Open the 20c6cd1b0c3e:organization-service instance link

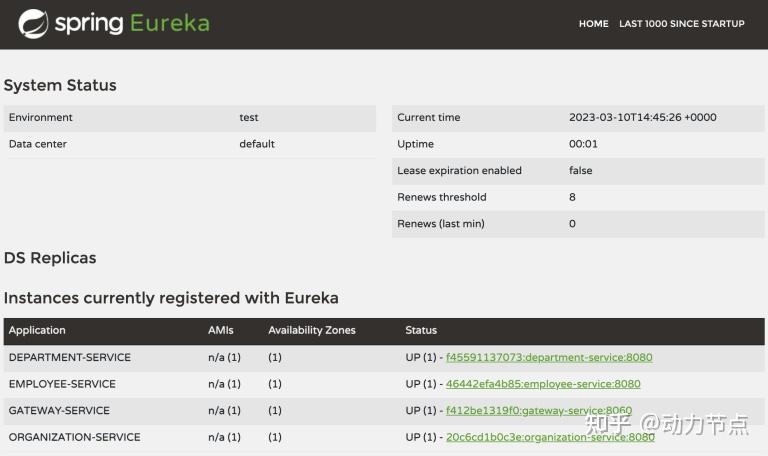point(550,437)
